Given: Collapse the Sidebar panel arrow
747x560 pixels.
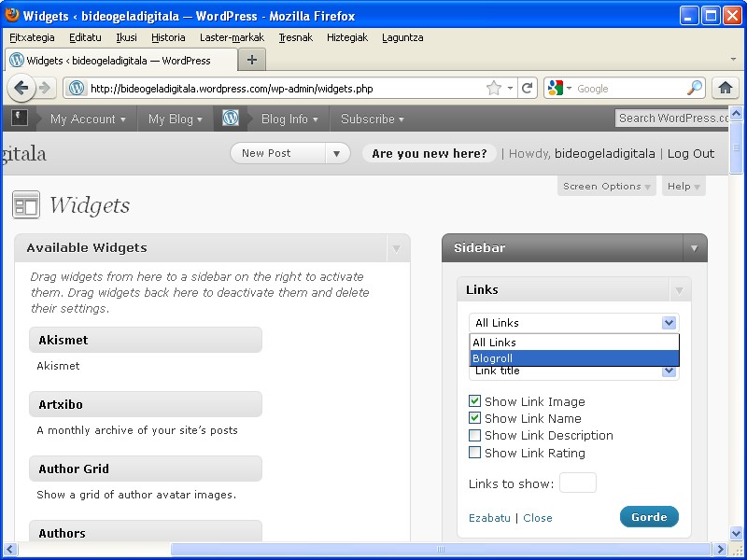Looking at the screenshot, I should [x=694, y=248].
